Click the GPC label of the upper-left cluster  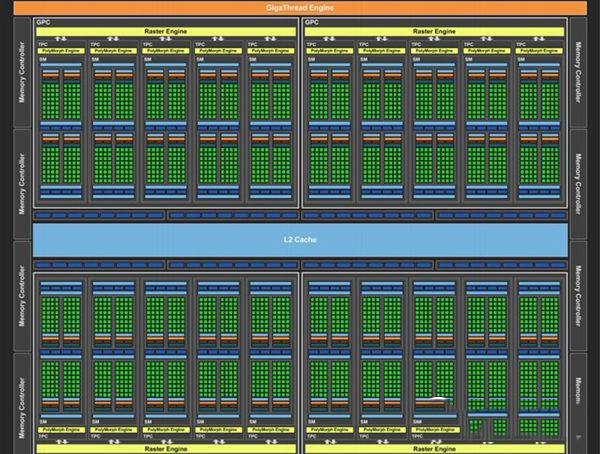click(x=43, y=22)
